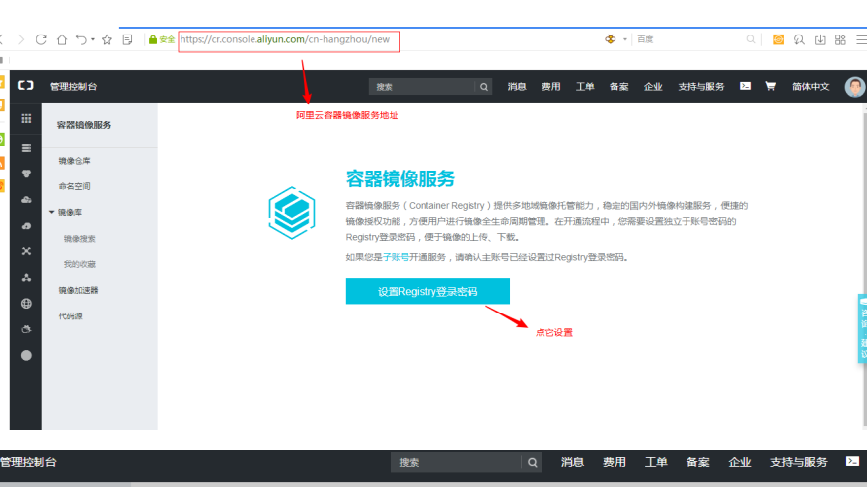Click the 容器镜像服务 sidebar heading
868x487 pixels.
pos(84,125)
